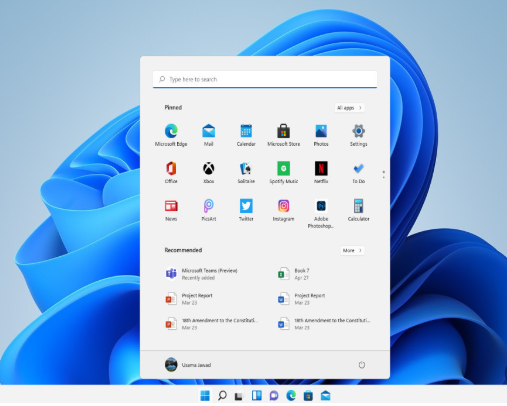The height and width of the screenshot is (406, 507).
Task: Open Adobe Photoshop Express
Action: pyautogui.click(x=321, y=213)
